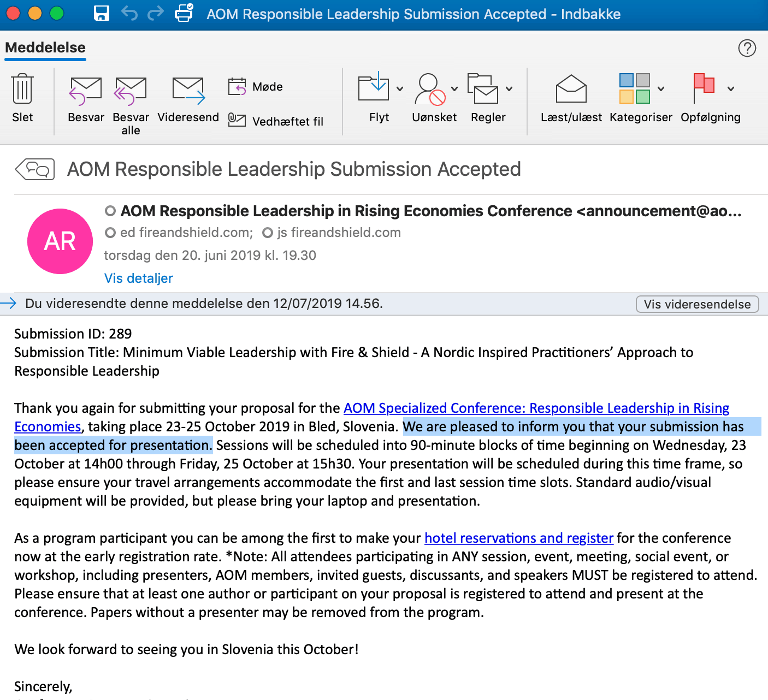Viewport: 768px width, 700px height.
Task: Click recipient js fireandshield.com
Action: [339, 233]
